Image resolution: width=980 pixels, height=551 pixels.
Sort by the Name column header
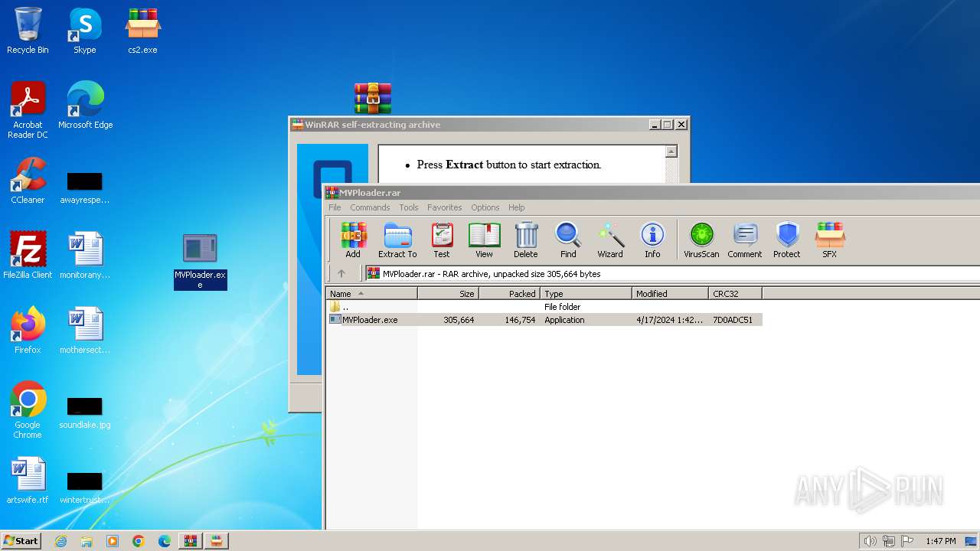(x=371, y=293)
